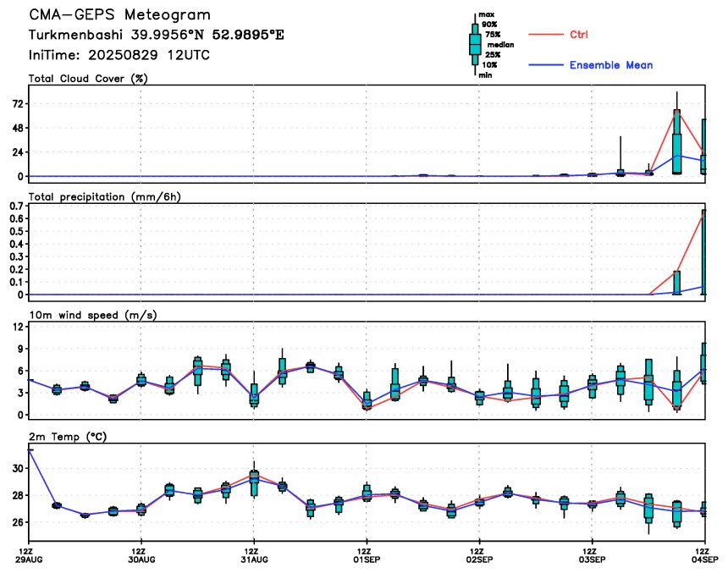Click the precipitation box at 04SEP 12Z
Image resolution: width=728 pixels, height=573 pixels.
coord(703,252)
